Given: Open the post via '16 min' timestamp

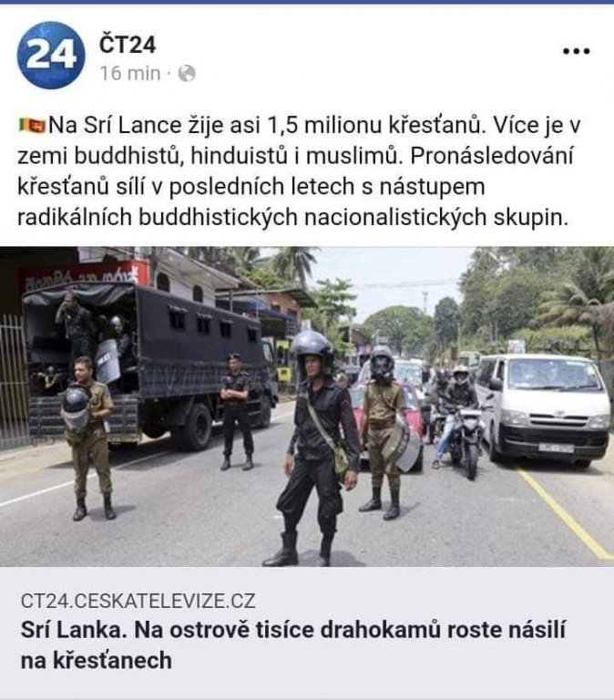Looking at the screenshot, I should tap(130, 73).
